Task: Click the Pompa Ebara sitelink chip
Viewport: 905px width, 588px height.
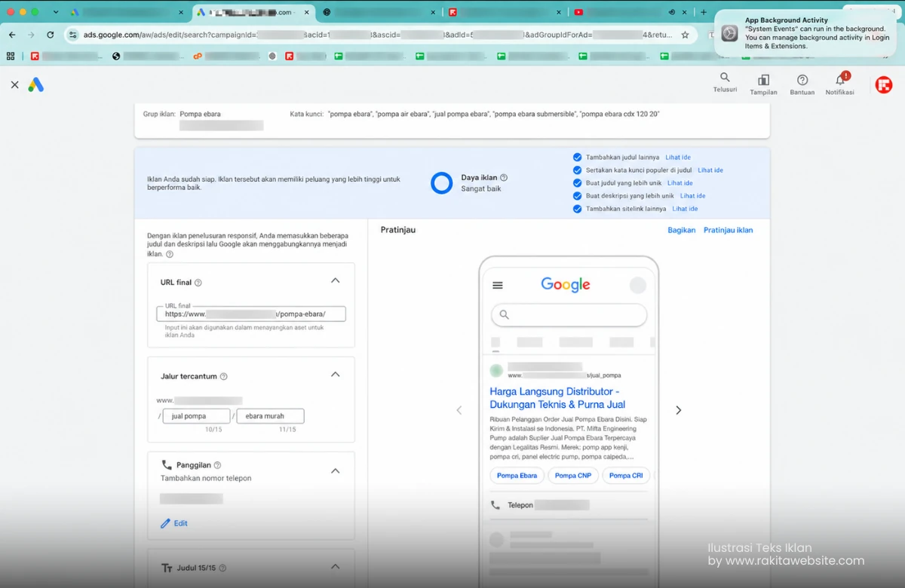Action: pyautogui.click(x=517, y=476)
